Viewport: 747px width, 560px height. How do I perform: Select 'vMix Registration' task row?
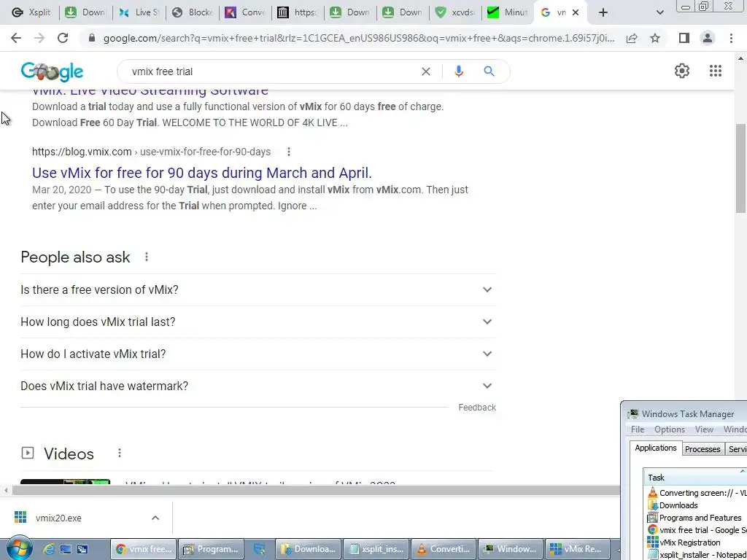[697, 542]
